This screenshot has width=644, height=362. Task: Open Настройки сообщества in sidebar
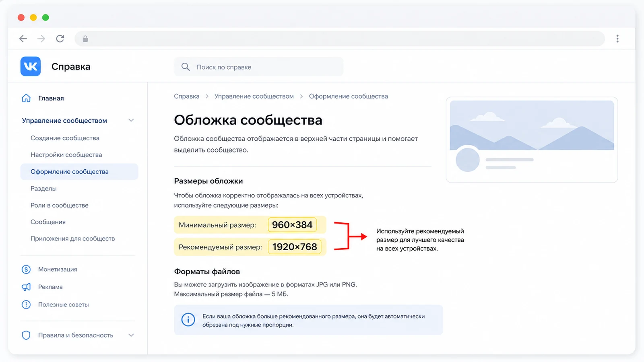click(x=66, y=155)
